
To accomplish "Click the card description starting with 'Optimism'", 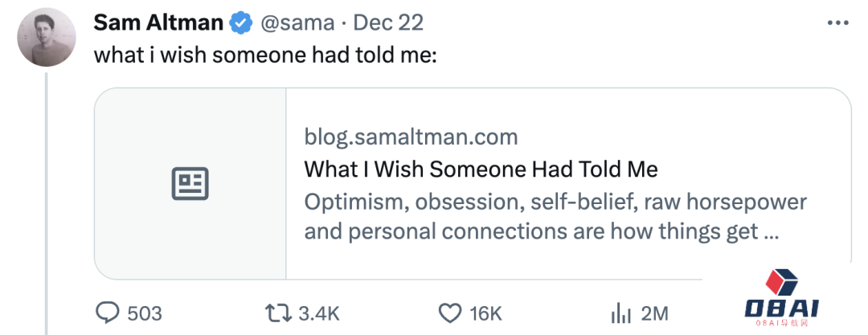I will (x=555, y=217).
